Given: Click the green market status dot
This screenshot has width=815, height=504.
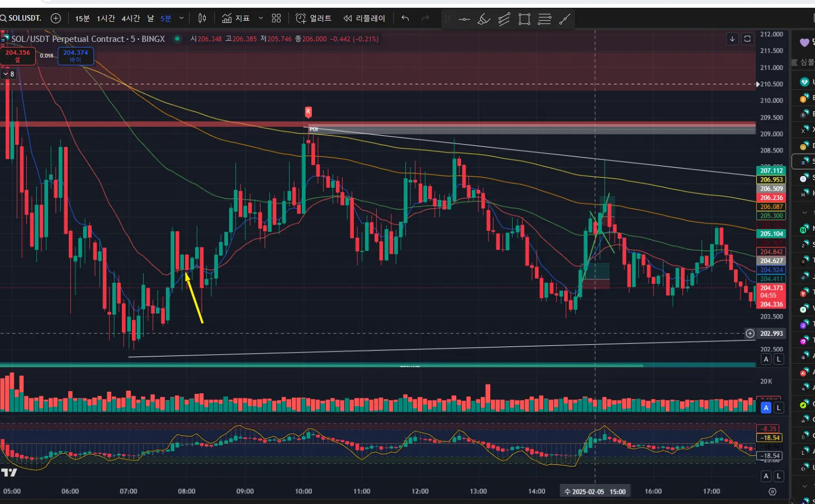Looking at the screenshot, I should coord(177,39).
